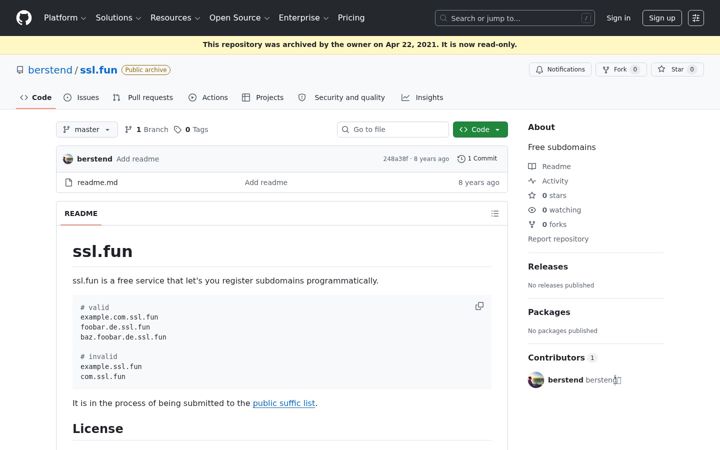Click the Sign in link
720x450 pixels.
[618, 18]
